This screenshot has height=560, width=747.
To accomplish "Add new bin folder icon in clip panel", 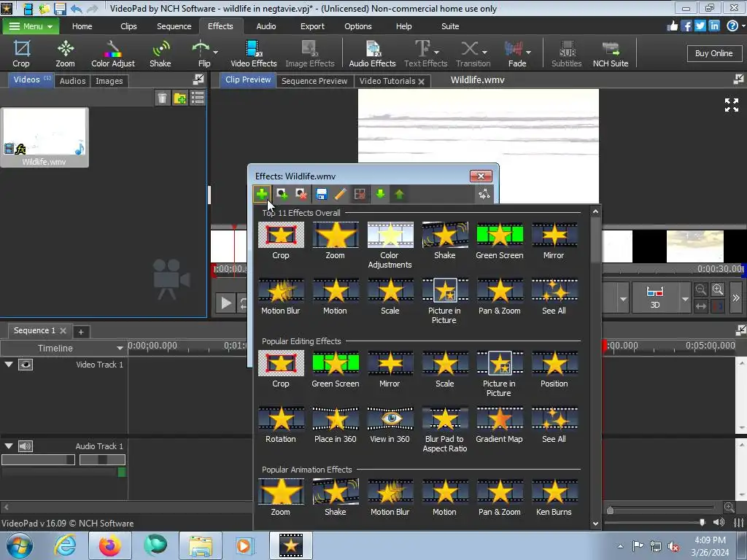I will tap(180, 98).
